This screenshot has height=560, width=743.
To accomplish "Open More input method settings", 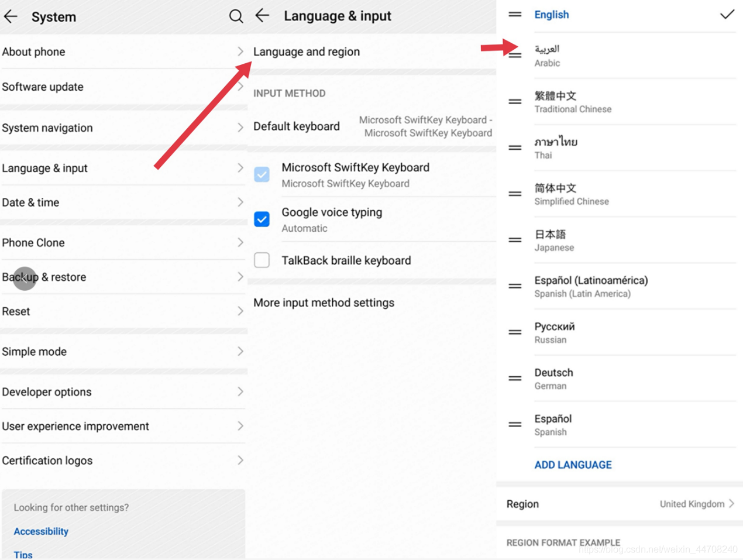I will [x=324, y=303].
